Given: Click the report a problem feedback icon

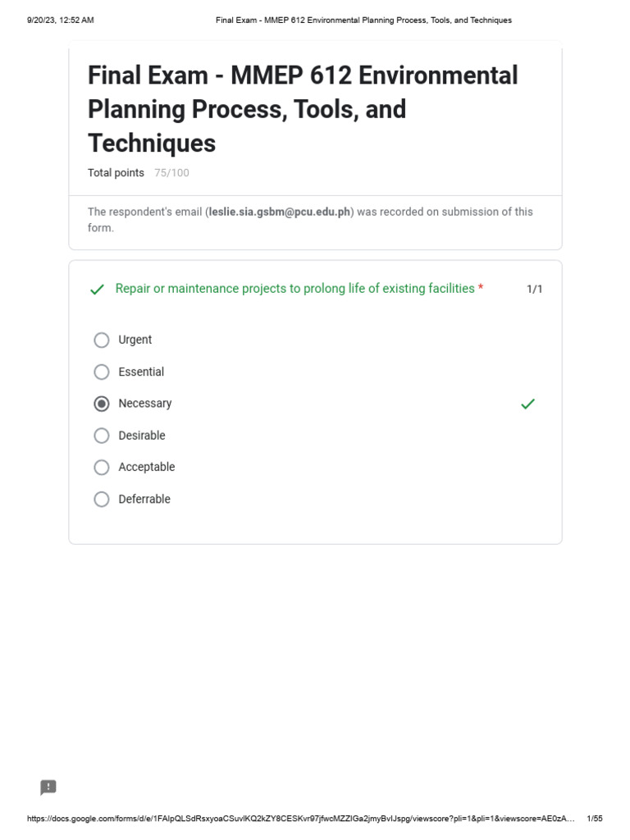Looking at the screenshot, I should pos(48,787).
